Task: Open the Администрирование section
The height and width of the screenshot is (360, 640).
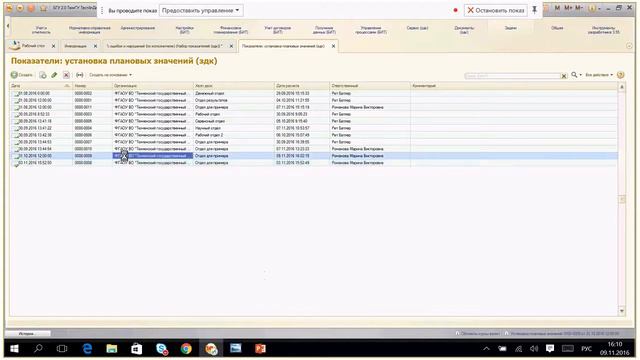Action: 138,28
